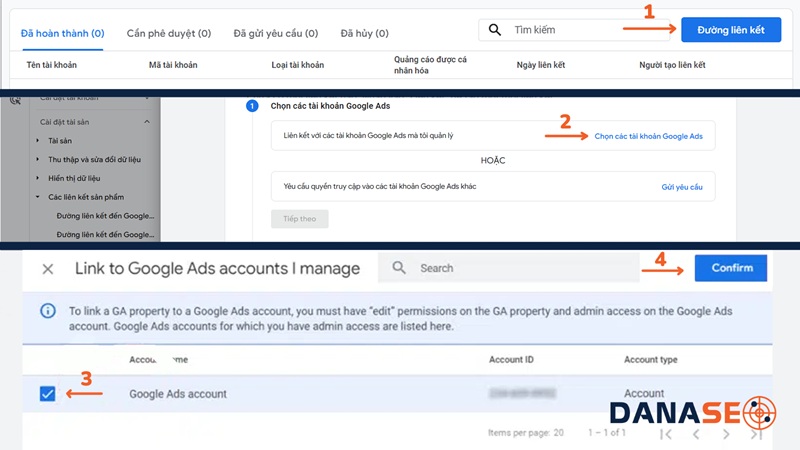Click the Tiếp theo button
This screenshot has height=450, width=800.
[299, 219]
